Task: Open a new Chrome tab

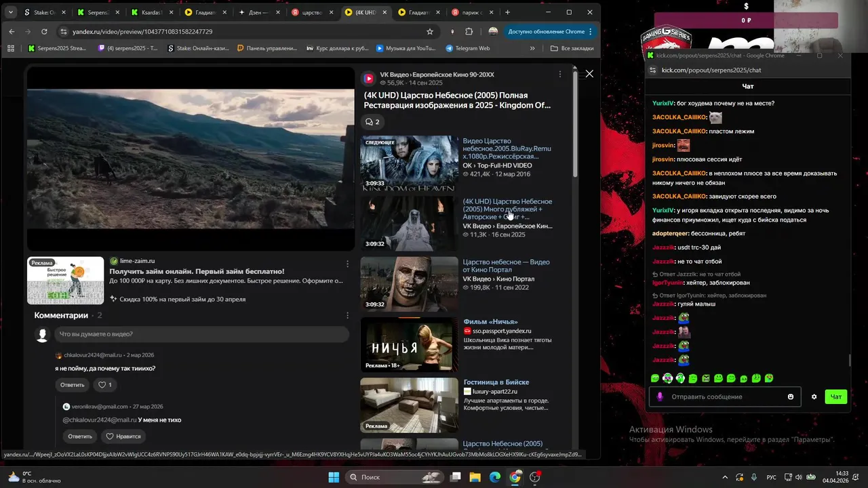Action: (x=507, y=12)
